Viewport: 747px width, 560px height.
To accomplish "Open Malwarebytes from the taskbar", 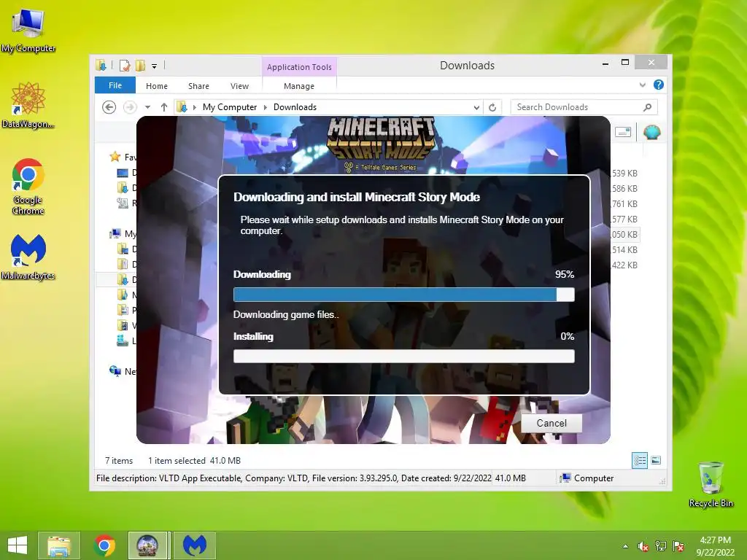I will coord(195,545).
